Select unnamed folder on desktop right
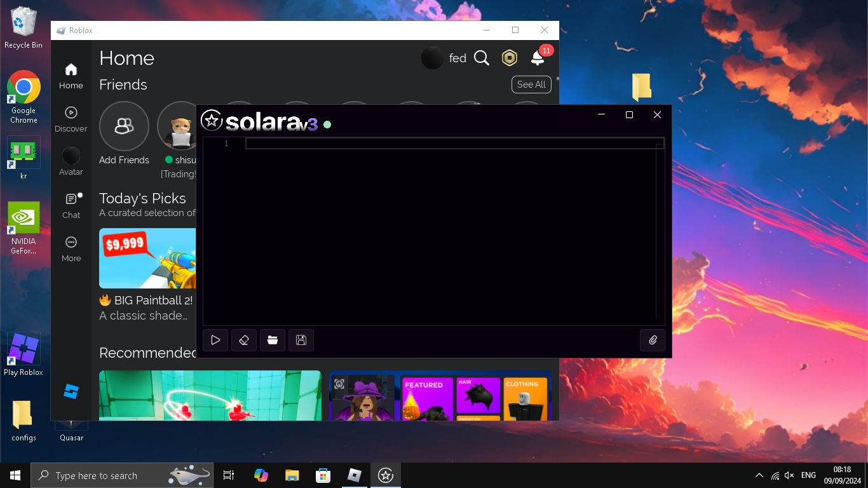The image size is (868, 488). [642, 87]
